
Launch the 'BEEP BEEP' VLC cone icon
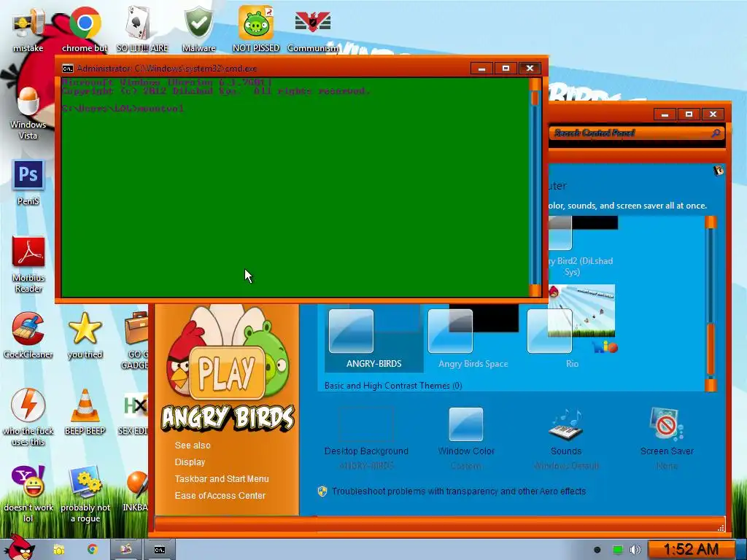click(x=85, y=412)
